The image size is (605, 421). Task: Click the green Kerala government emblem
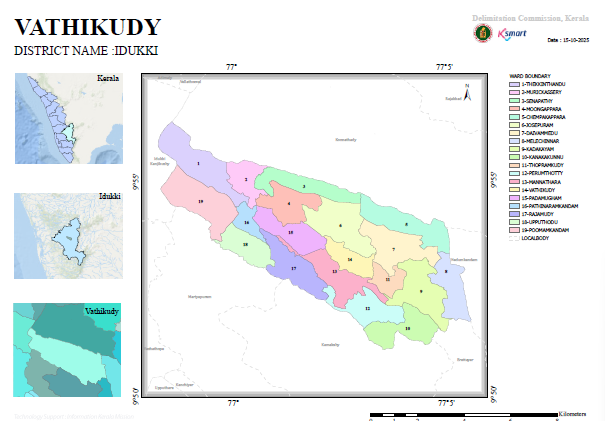click(483, 33)
